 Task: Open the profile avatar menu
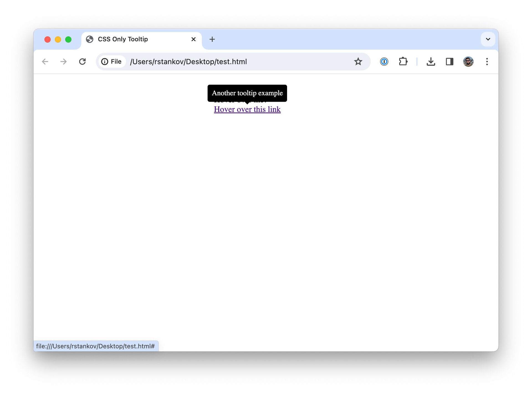point(468,62)
